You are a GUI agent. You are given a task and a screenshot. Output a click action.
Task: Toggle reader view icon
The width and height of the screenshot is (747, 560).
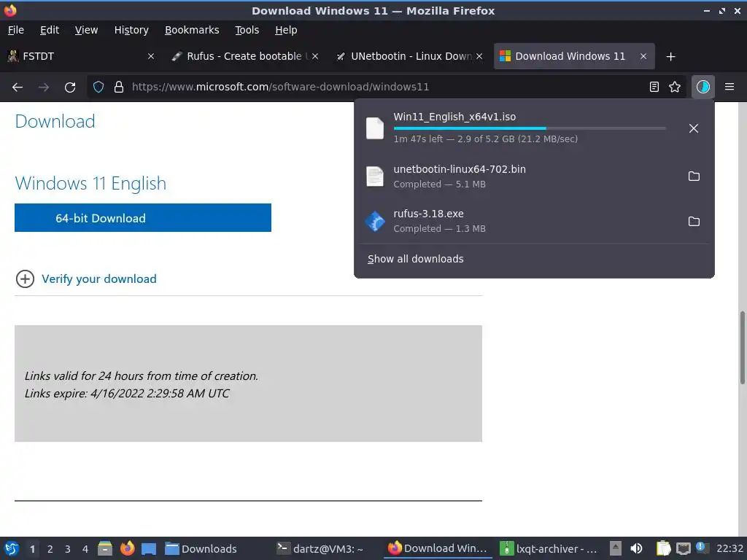(654, 87)
